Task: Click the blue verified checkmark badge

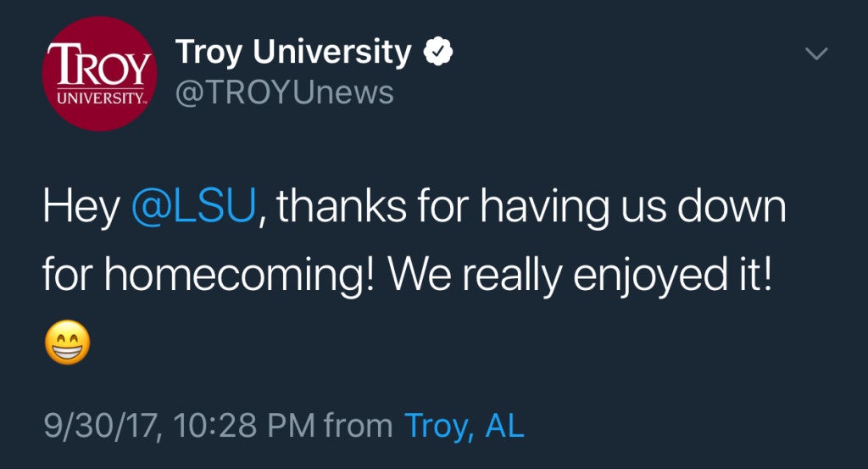Action: tap(438, 52)
